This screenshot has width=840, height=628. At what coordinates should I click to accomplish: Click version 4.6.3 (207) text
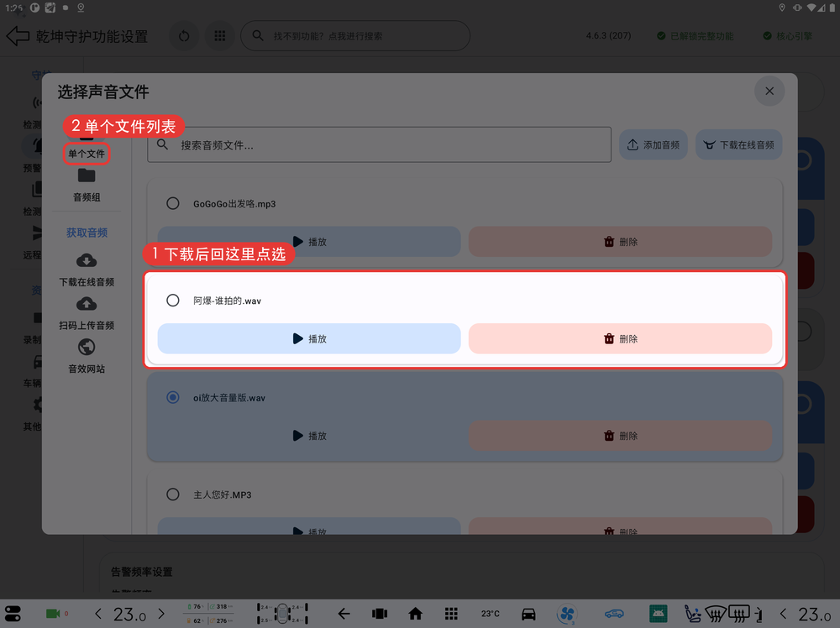(608, 36)
